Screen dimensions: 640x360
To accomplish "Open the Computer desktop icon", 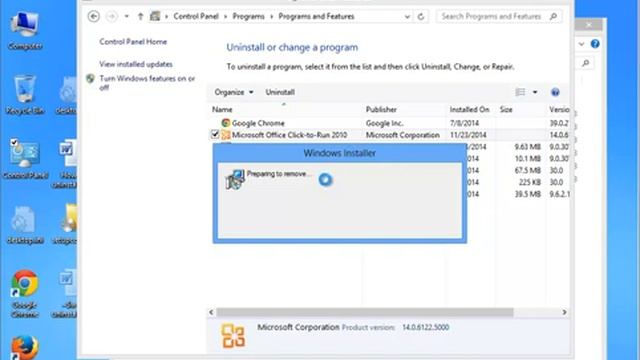I will 25,31.
